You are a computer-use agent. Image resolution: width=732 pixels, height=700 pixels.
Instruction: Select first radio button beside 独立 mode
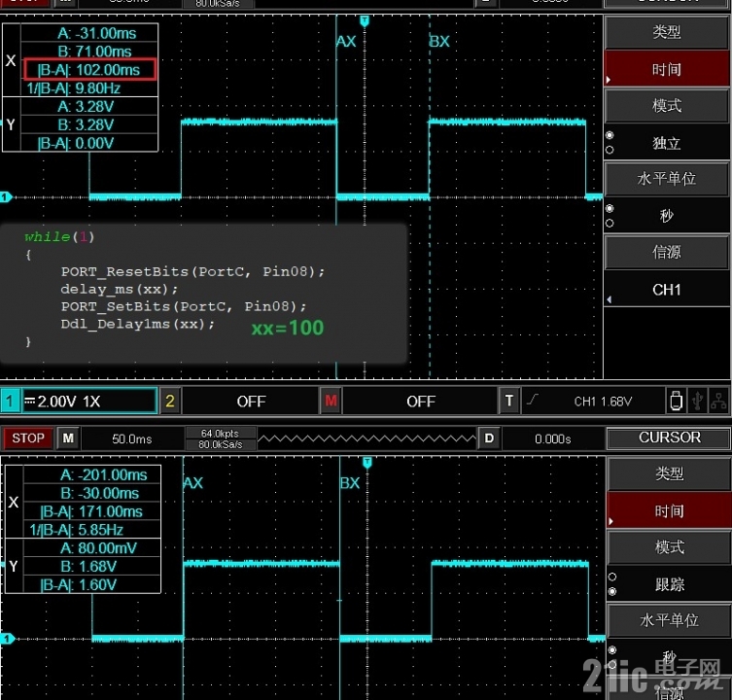(610, 135)
